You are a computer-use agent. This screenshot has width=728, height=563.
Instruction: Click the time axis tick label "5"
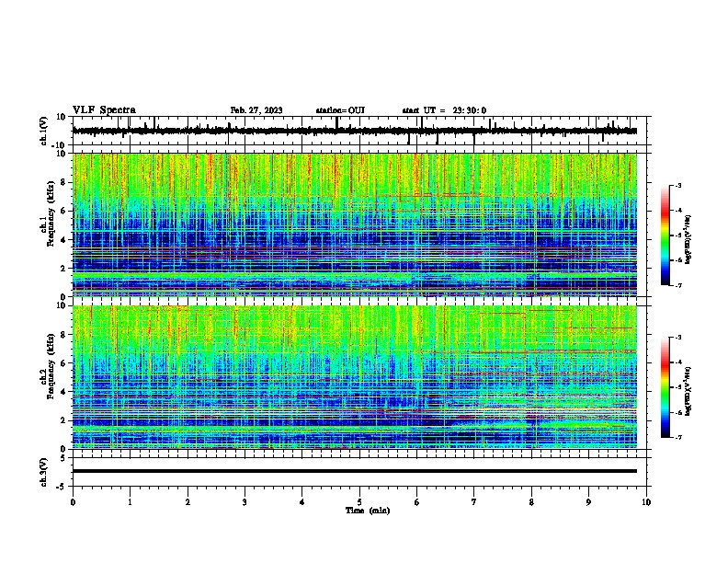click(359, 502)
